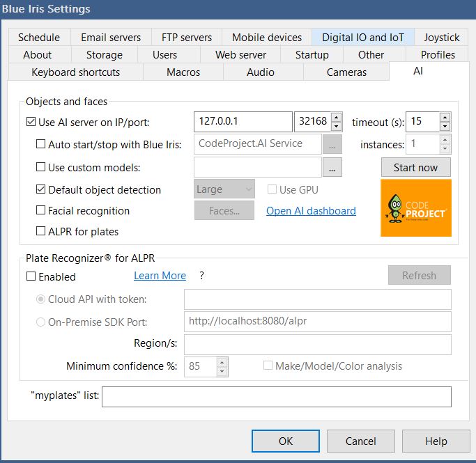
Task: Click the Region/s input field
Action: tap(318, 345)
